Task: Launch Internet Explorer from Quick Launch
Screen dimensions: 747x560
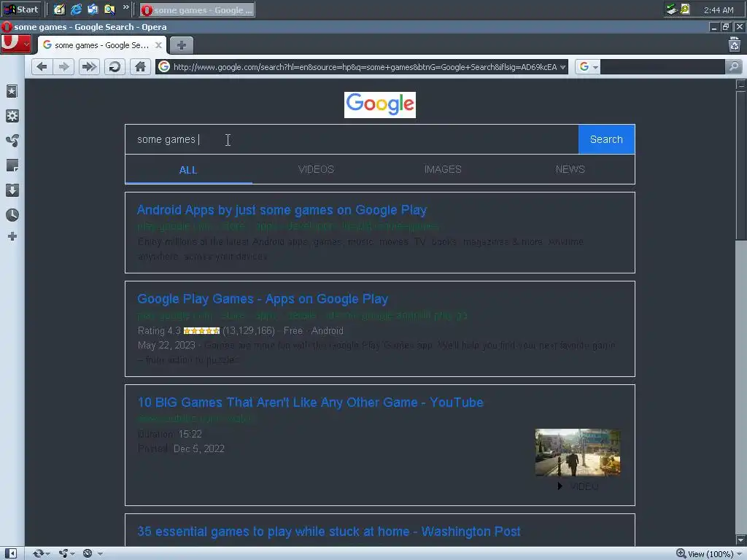Action: [76, 9]
